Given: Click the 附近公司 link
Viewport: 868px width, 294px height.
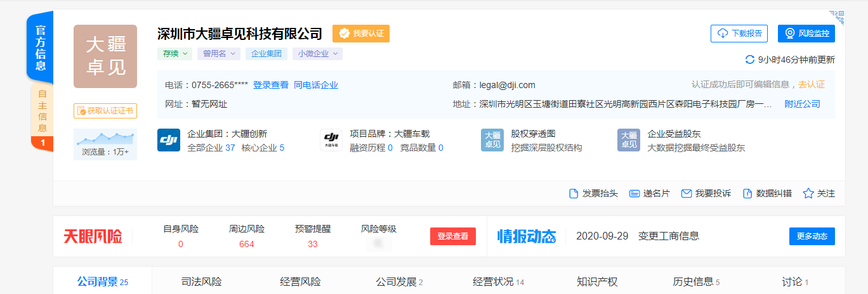Looking at the screenshot, I should (803, 104).
